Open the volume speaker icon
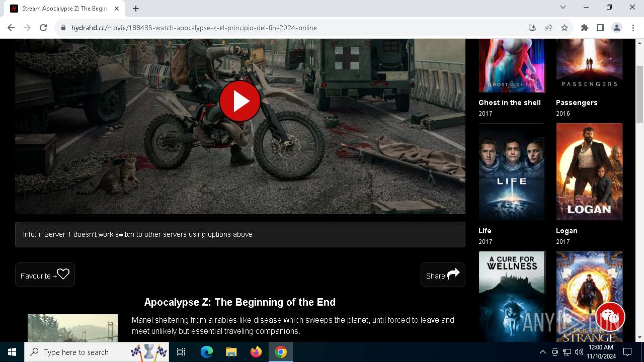644x362 pixels. tap(579, 352)
